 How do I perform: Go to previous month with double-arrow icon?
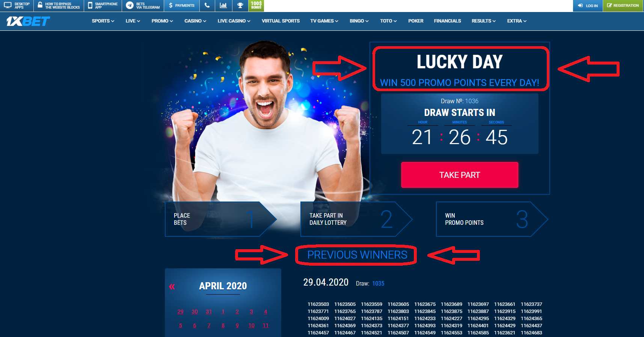coord(172,287)
